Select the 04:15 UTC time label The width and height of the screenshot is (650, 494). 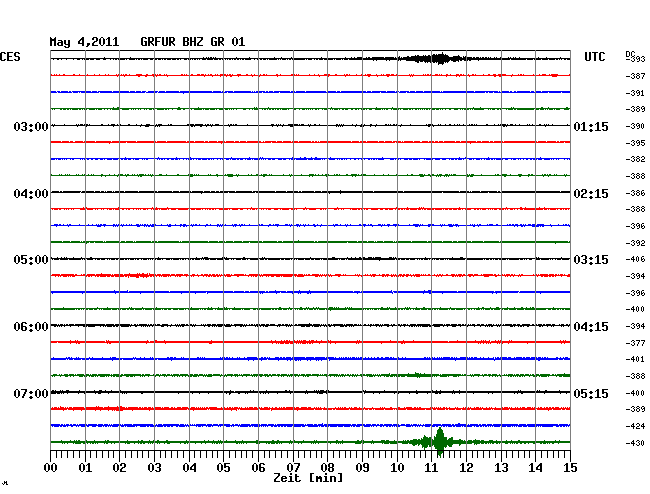(x=591, y=327)
